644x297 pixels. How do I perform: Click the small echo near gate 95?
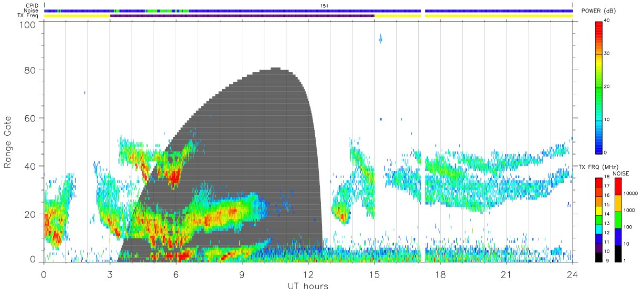pyautogui.click(x=381, y=38)
